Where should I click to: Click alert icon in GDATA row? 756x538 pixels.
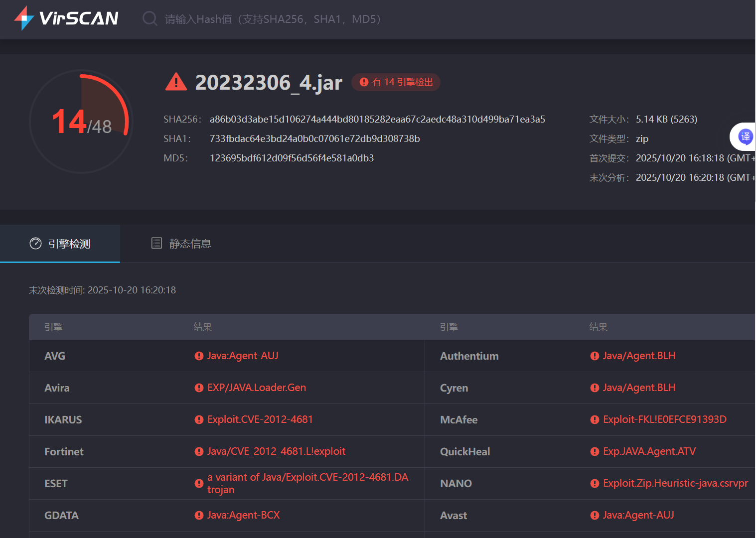199,516
